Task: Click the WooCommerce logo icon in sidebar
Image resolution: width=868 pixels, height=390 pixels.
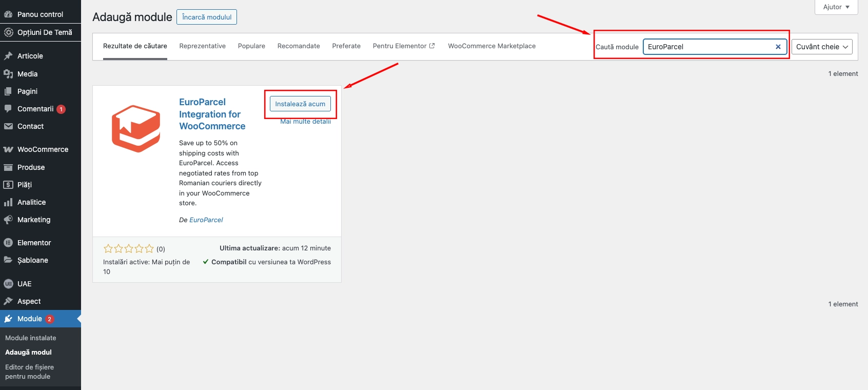Action: [8, 149]
